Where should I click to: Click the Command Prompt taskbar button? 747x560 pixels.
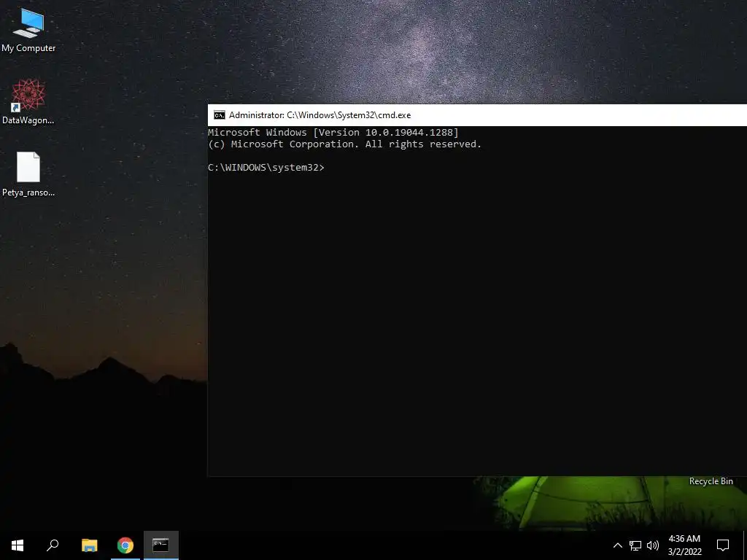point(161,545)
